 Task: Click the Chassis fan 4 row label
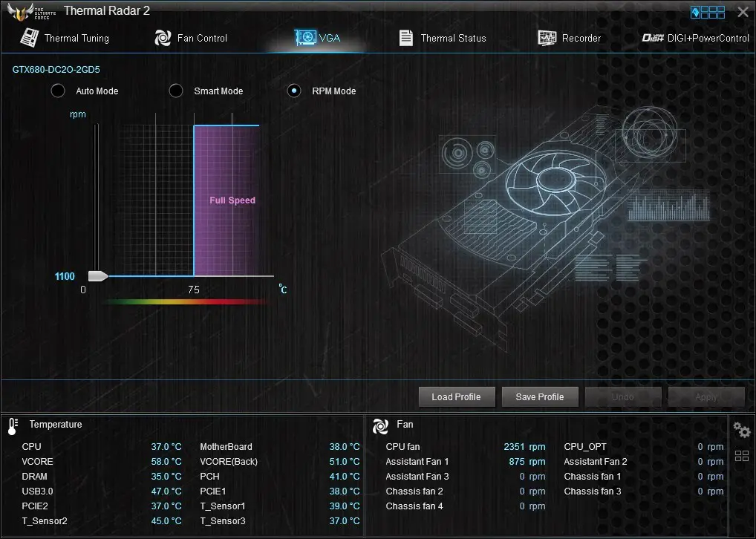(x=414, y=506)
